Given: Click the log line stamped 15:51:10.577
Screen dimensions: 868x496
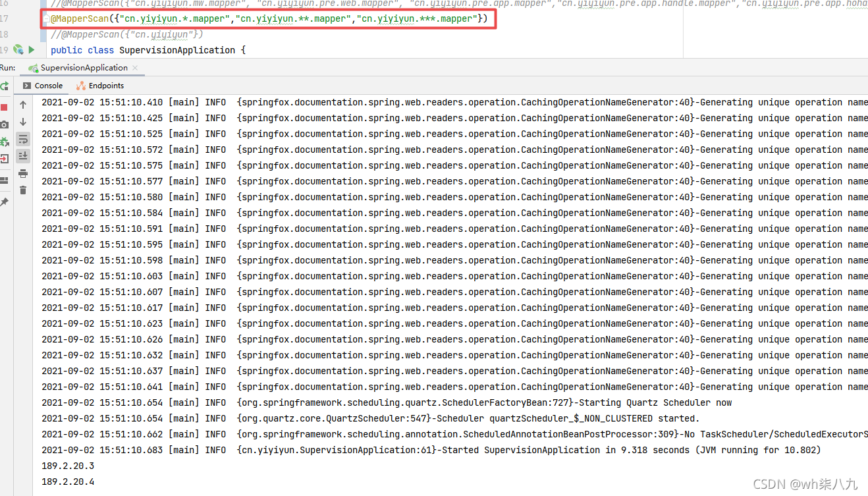Looking at the screenshot, I should [x=454, y=181].
